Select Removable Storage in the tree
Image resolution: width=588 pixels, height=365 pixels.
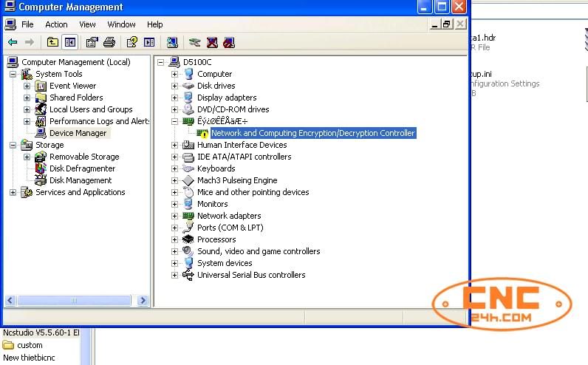pos(84,157)
